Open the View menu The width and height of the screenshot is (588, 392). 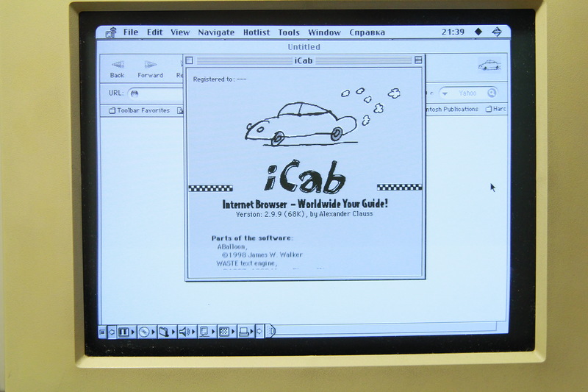pyautogui.click(x=180, y=32)
